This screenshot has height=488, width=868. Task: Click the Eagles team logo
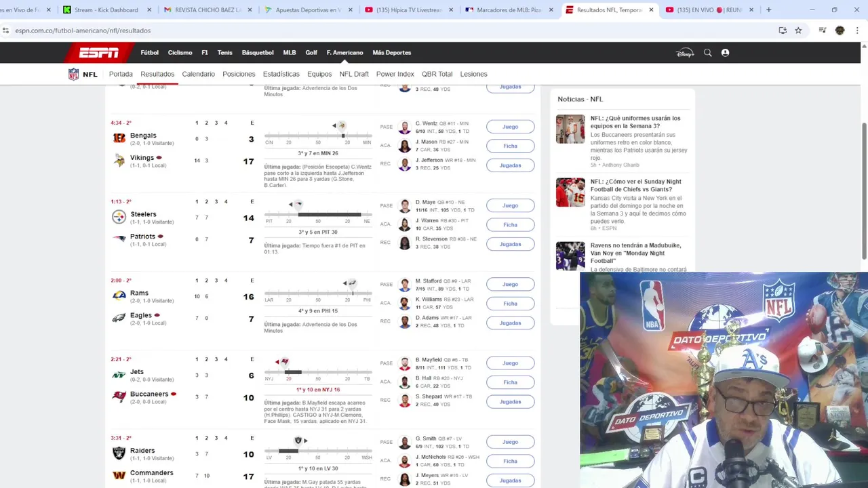pyautogui.click(x=119, y=318)
